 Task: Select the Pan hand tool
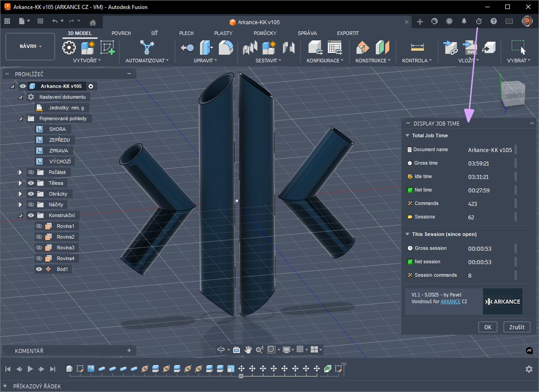pos(248,349)
